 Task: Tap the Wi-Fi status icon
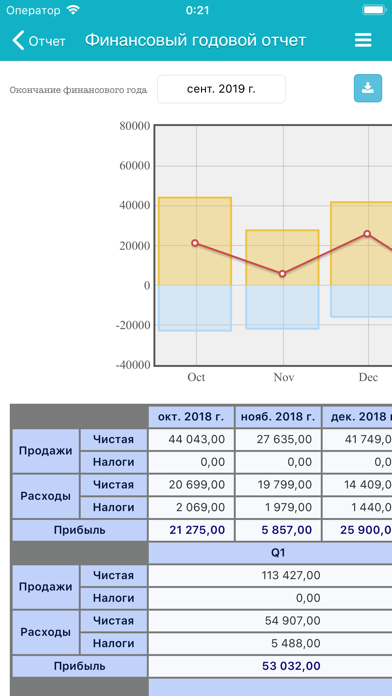pos(73,10)
